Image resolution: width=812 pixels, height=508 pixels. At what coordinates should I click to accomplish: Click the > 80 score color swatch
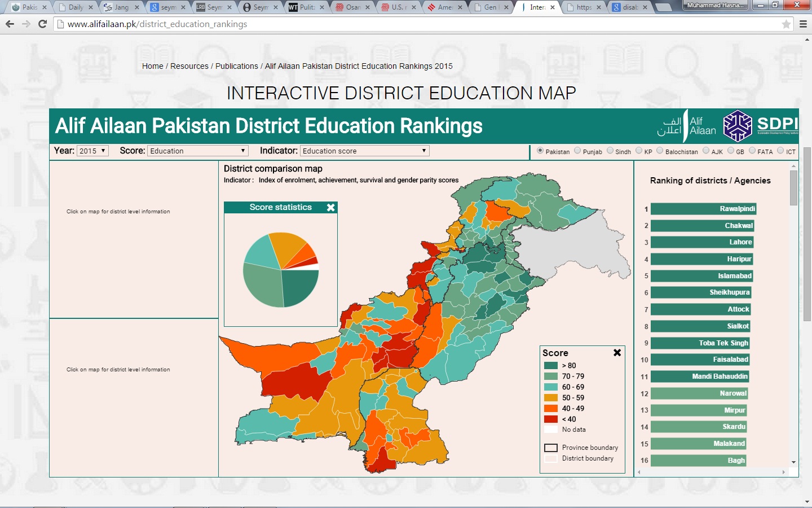click(551, 366)
